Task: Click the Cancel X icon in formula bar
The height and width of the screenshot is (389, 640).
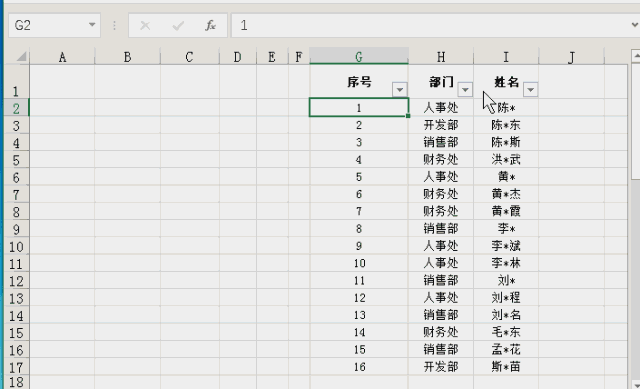Action: (x=145, y=26)
